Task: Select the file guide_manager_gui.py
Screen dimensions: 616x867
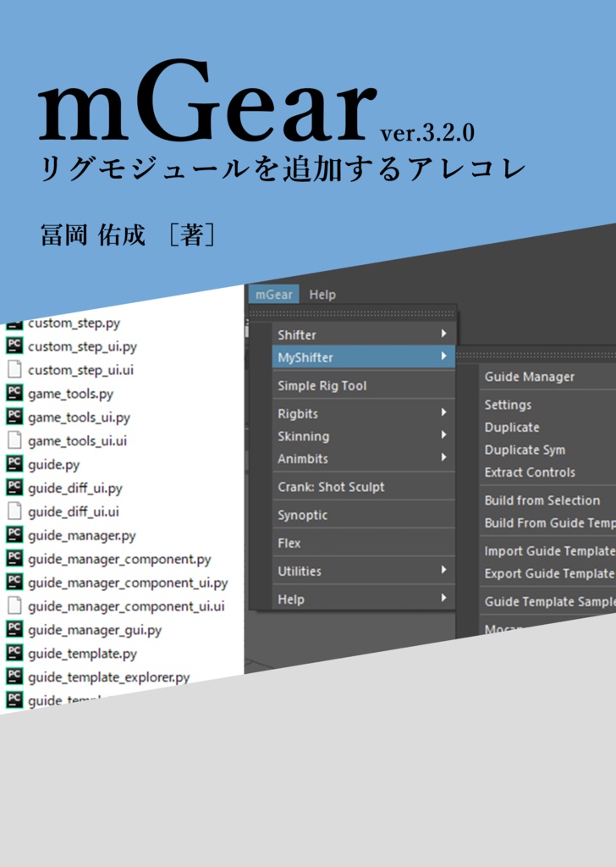Action: [95, 630]
